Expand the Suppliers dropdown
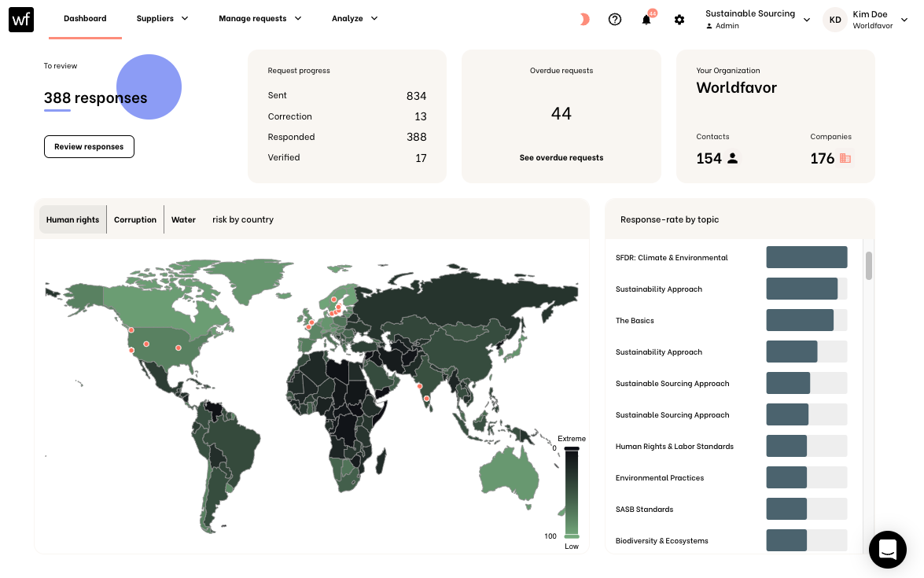Image resolution: width=924 pixels, height=578 pixels. click(x=162, y=18)
